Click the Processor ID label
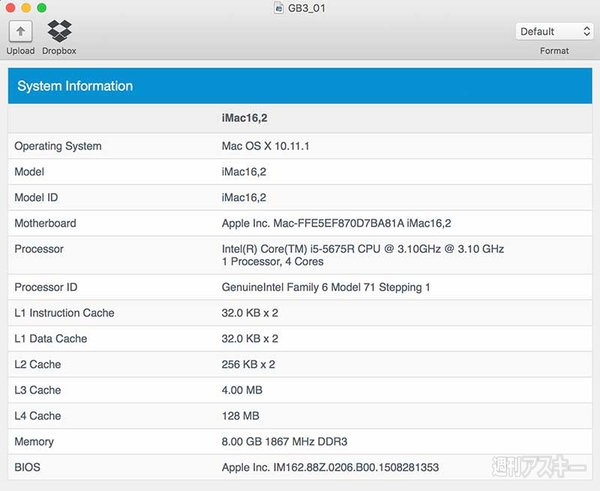The image size is (600, 491). (46, 287)
